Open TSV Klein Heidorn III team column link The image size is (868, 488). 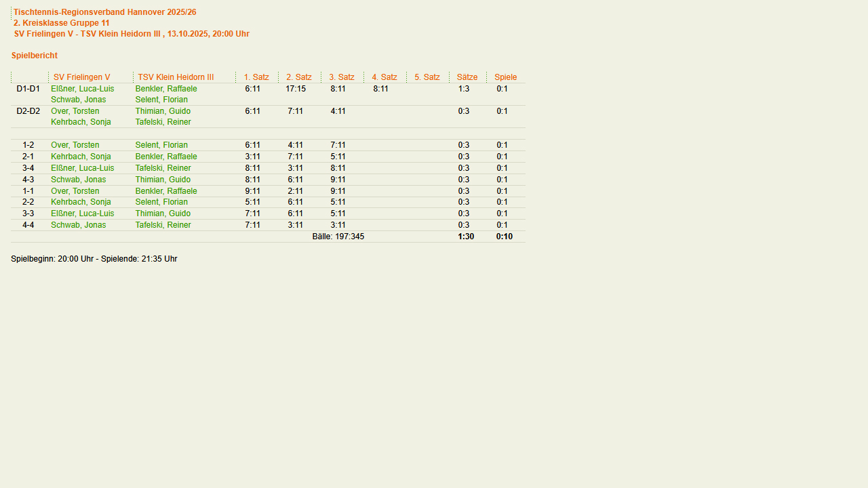176,77
